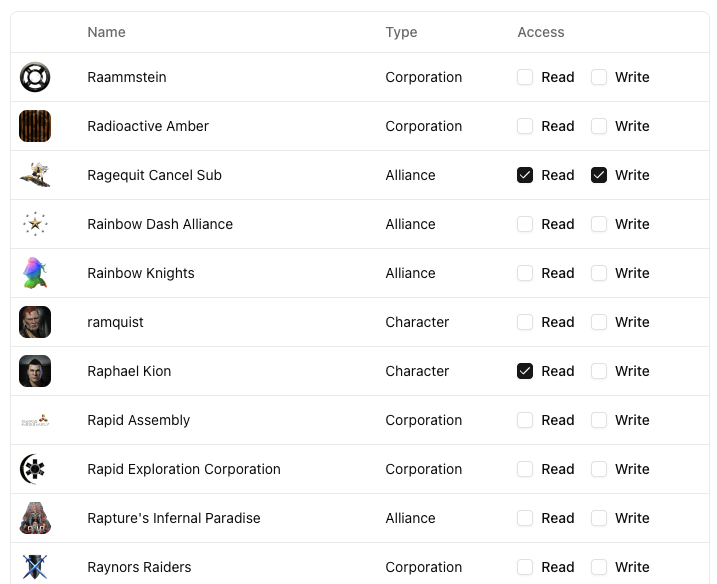Click the Type column header
717x584 pixels.
pos(401,32)
